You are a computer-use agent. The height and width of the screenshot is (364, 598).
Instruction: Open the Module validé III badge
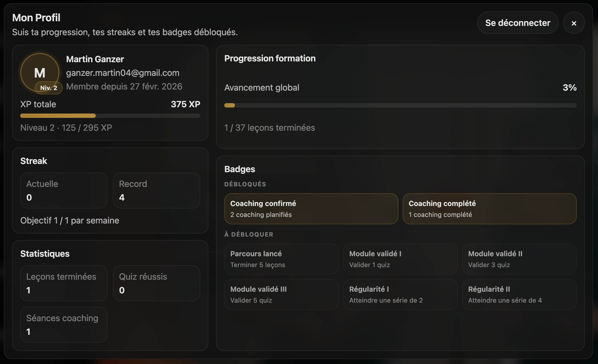click(x=281, y=294)
